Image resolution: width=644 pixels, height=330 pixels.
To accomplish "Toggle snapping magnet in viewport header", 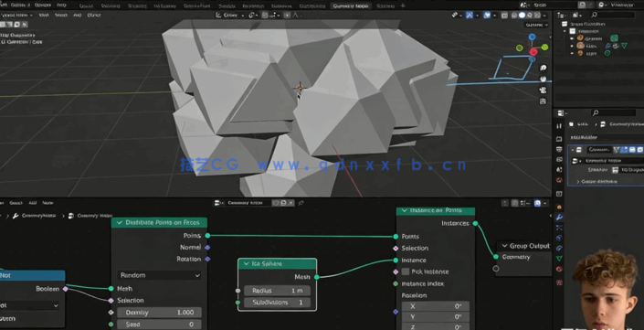I will (x=265, y=16).
